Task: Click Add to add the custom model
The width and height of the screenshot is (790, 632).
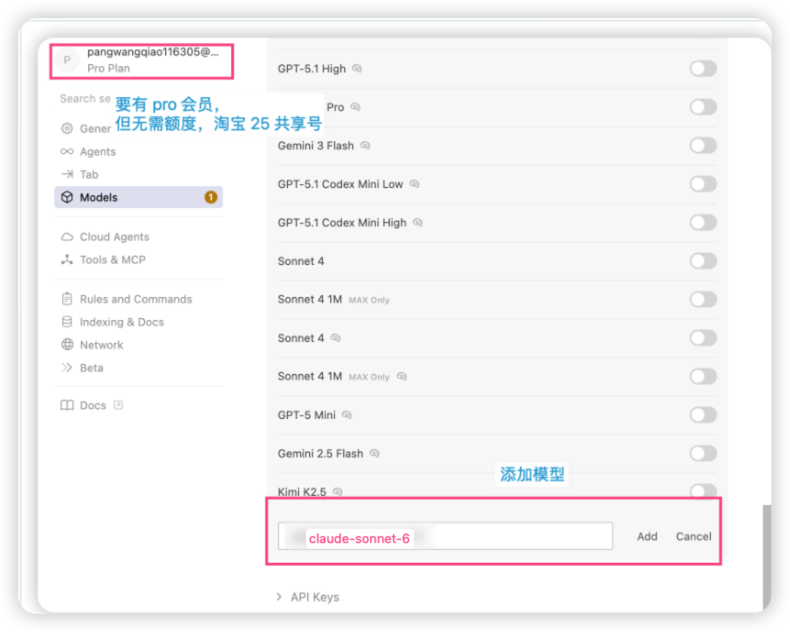Action: tap(647, 536)
